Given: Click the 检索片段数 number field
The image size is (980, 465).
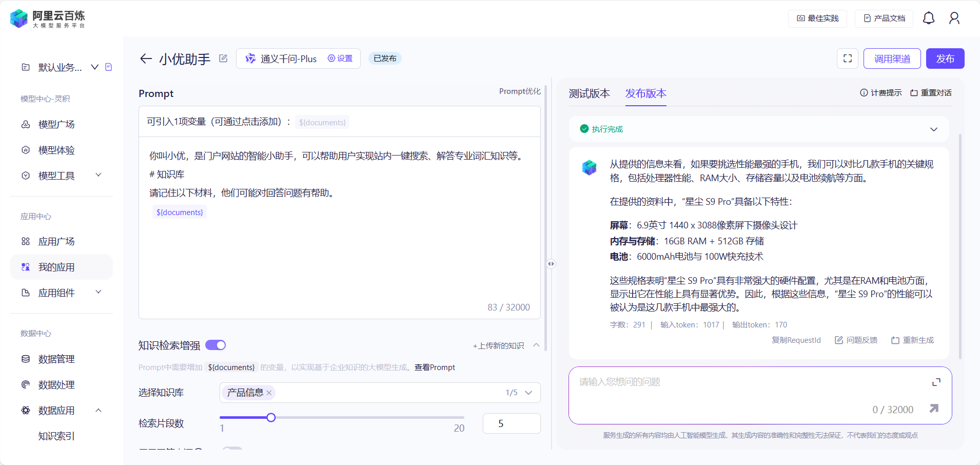Looking at the screenshot, I should click(512, 423).
